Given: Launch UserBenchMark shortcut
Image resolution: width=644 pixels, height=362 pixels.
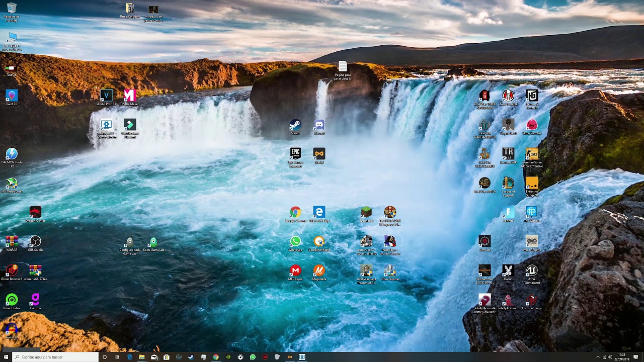Looking at the screenshot, I should 319,243.
